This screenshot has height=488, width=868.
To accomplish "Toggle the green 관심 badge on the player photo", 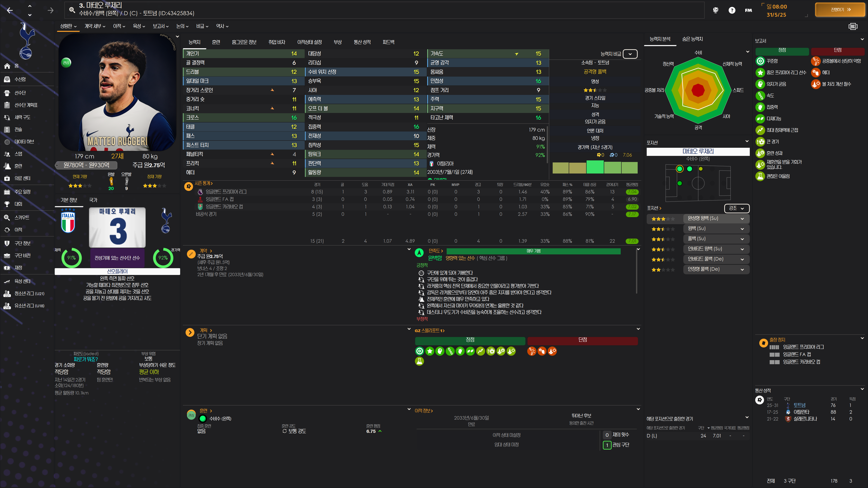I will coord(66,62).
